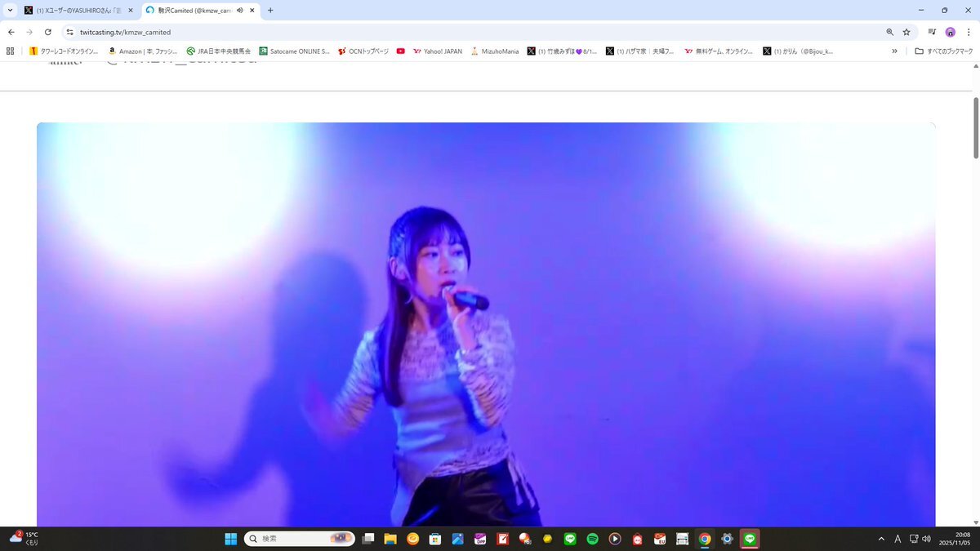Open the Chrome profile avatar
Image resolution: width=980 pixels, height=551 pixels.
(950, 32)
